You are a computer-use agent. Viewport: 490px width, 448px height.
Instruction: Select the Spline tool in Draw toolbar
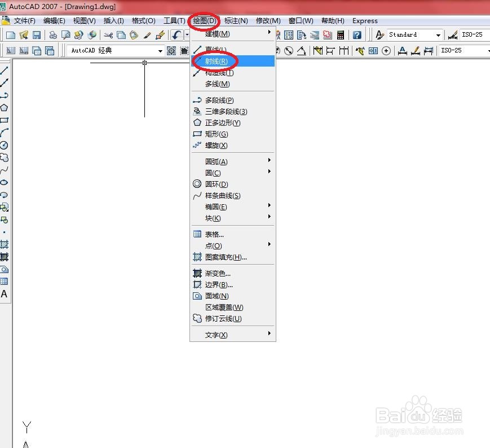click(x=4, y=170)
